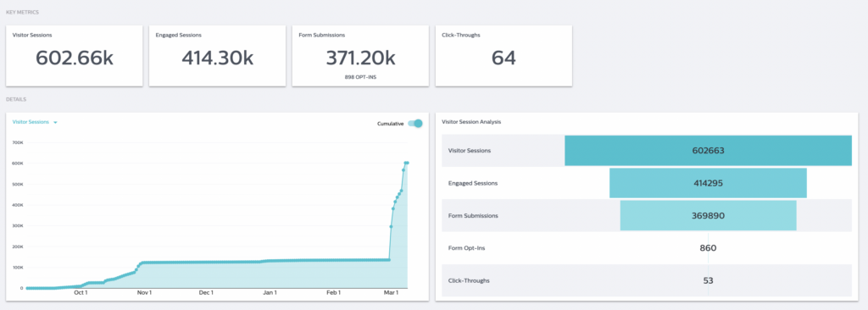This screenshot has height=310, width=868.
Task: Click the Jan 1 x-axis label
Action: (270, 292)
